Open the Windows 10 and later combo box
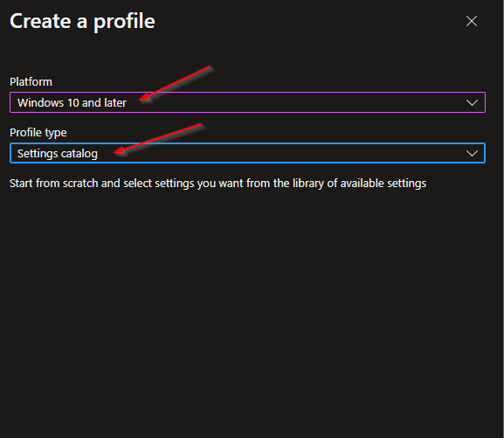 (x=247, y=102)
